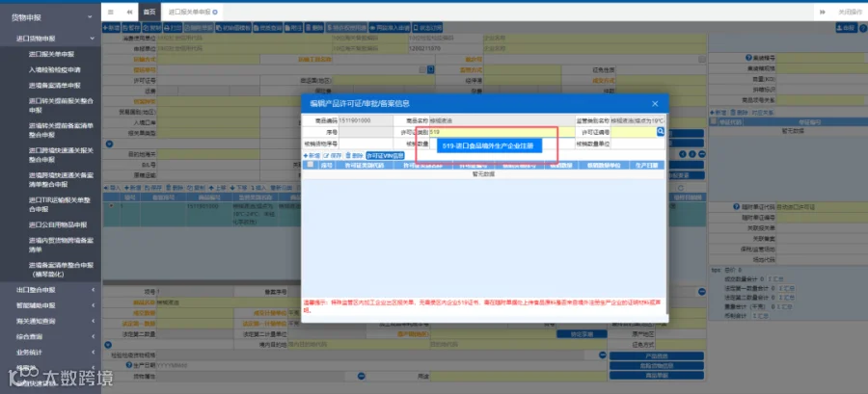Image resolution: width=868 pixels, height=394 pixels.
Task: Expand 业务统计 sidebar section
Action: (x=51, y=352)
